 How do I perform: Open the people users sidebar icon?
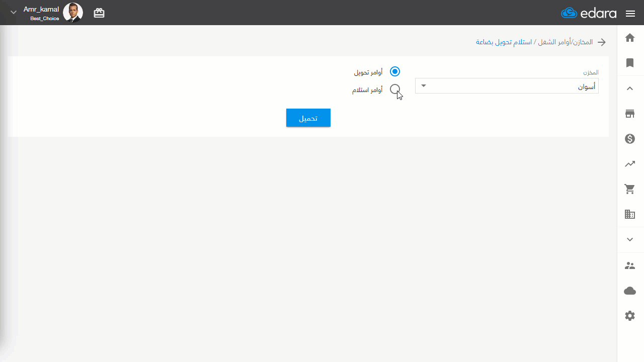pos(630,265)
